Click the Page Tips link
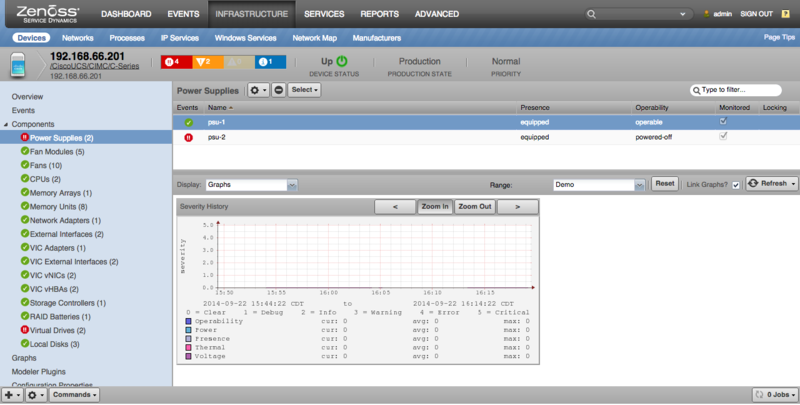Viewport: 800px width, 405px height. click(x=779, y=37)
